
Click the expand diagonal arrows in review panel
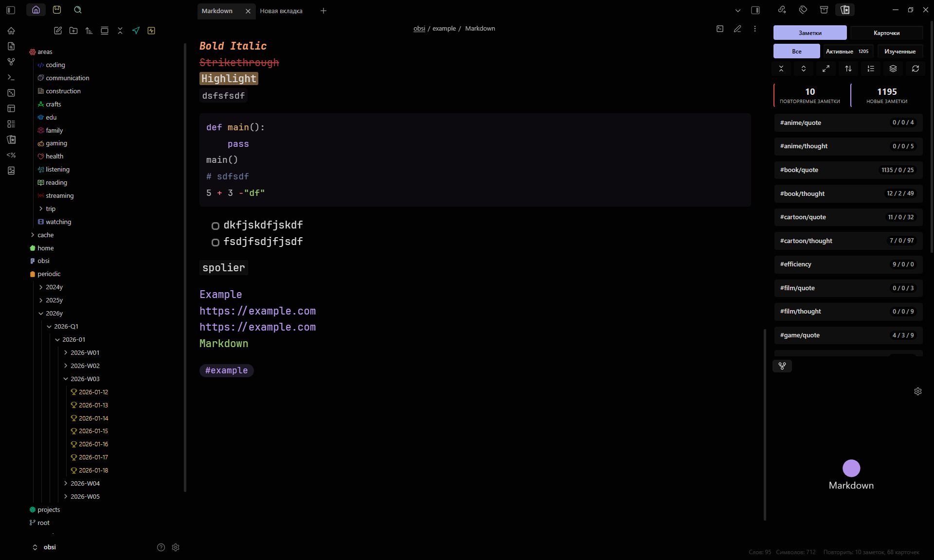click(x=826, y=69)
